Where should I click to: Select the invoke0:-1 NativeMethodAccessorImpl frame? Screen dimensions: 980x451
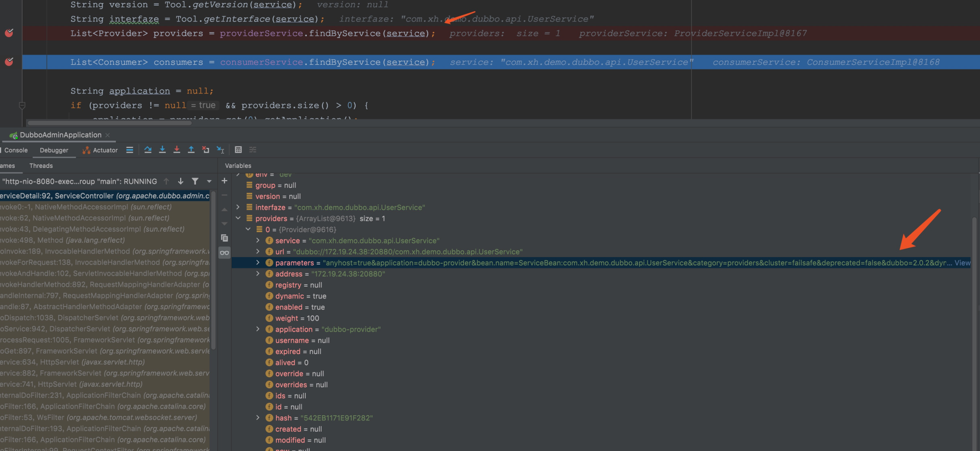[105, 207]
